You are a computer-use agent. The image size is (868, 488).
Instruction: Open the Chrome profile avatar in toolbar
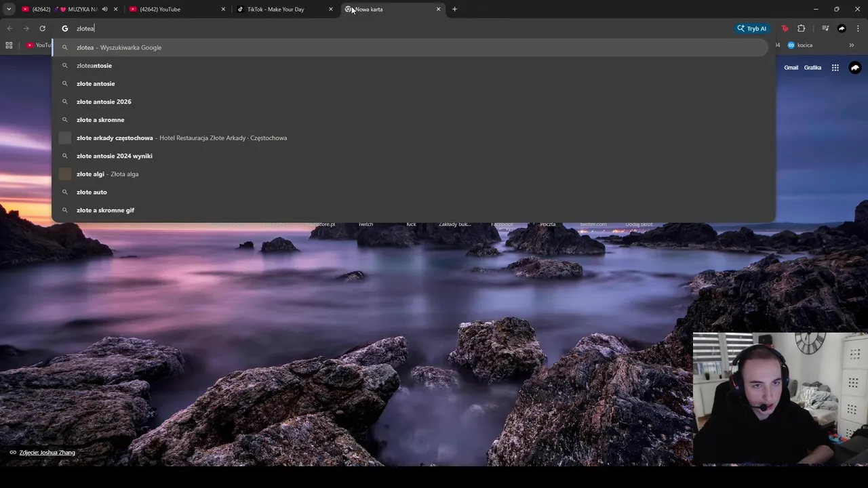point(842,28)
